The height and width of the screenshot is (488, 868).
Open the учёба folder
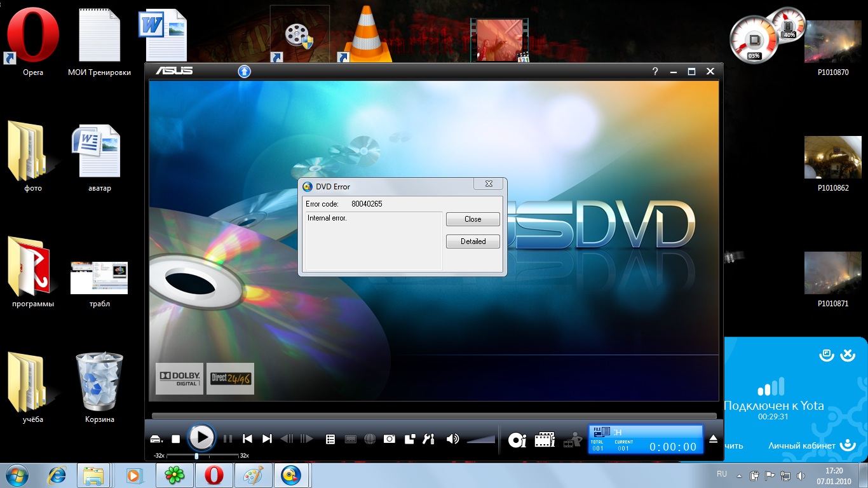33,388
